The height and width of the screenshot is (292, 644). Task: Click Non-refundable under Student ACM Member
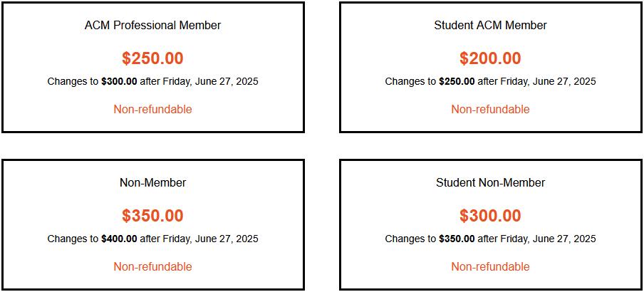pyautogui.click(x=490, y=109)
